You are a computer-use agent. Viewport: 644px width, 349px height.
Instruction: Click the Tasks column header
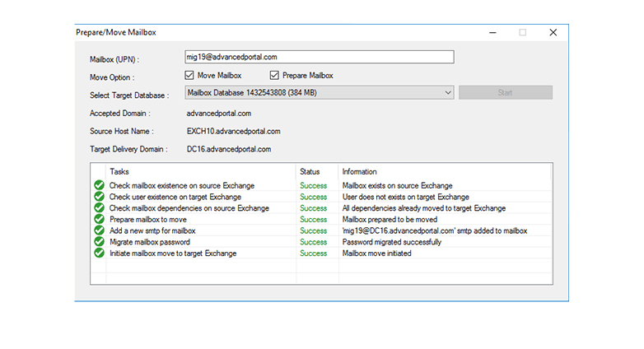(x=119, y=172)
